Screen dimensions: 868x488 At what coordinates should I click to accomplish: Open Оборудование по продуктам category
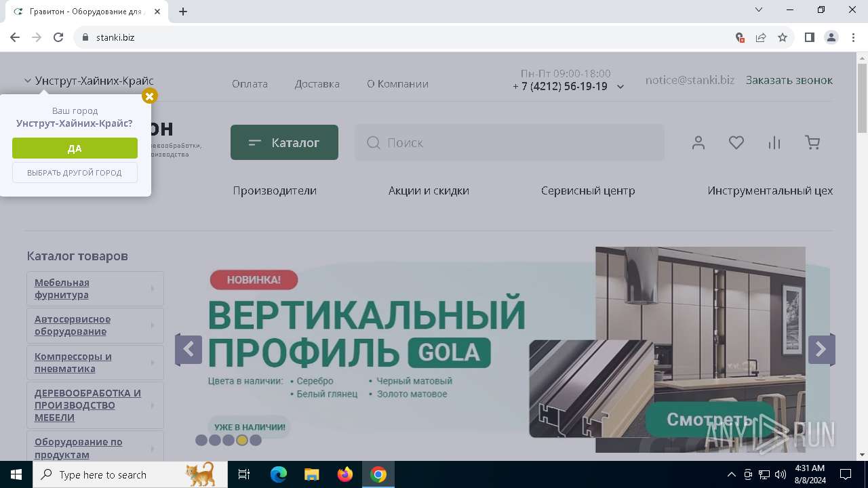click(x=79, y=448)
